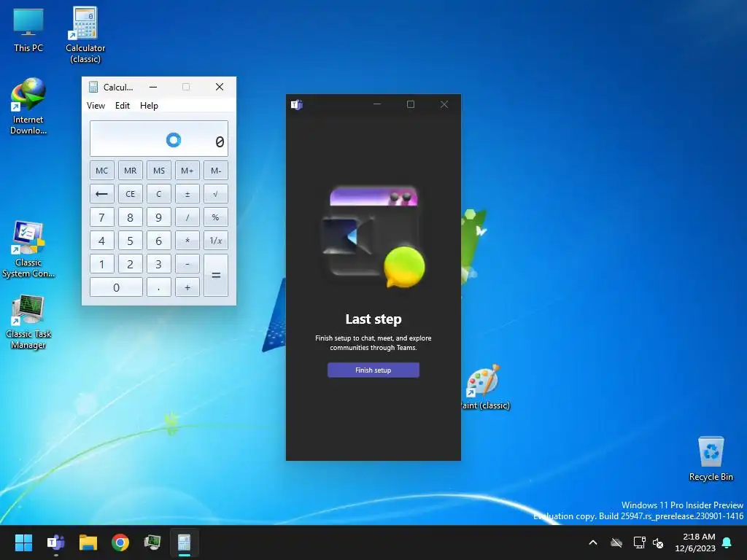Click calculator digit 2
Screen dimensions: 747x560
coord(131,264)
